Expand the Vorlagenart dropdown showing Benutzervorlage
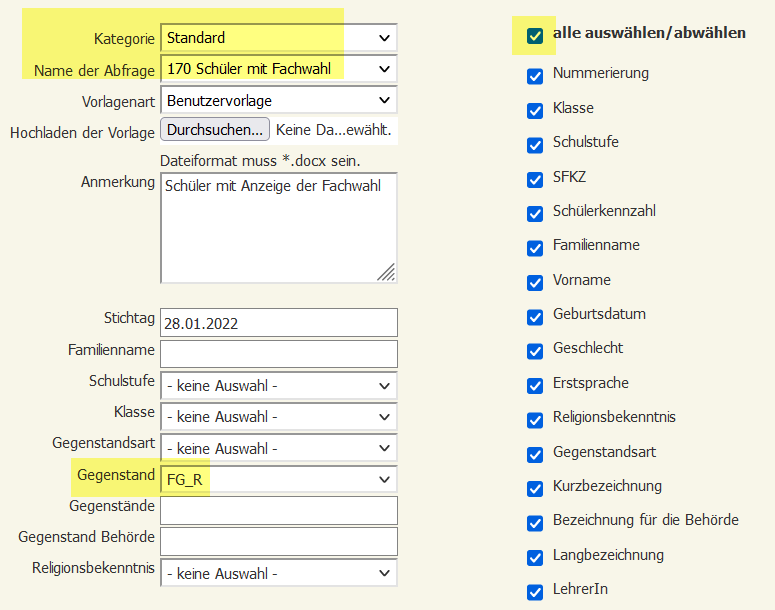The image size is (775, 610). 279,100
